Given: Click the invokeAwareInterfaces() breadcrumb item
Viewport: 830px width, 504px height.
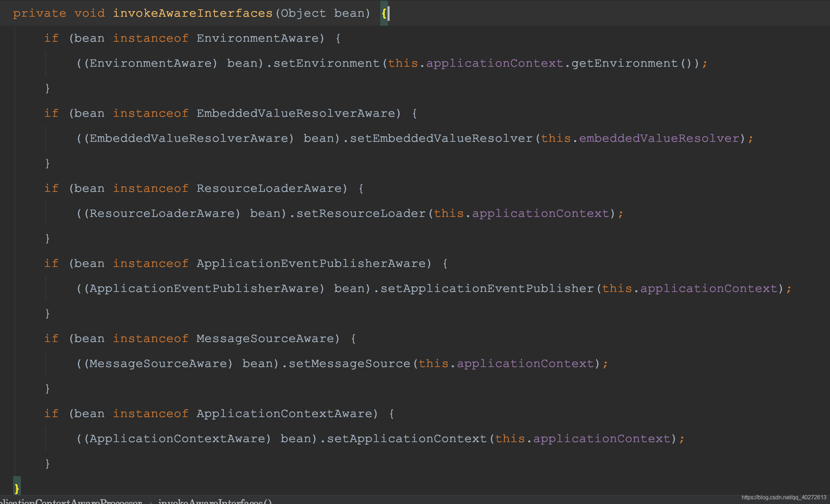Looking at the screenshot, I should [215, 501].
